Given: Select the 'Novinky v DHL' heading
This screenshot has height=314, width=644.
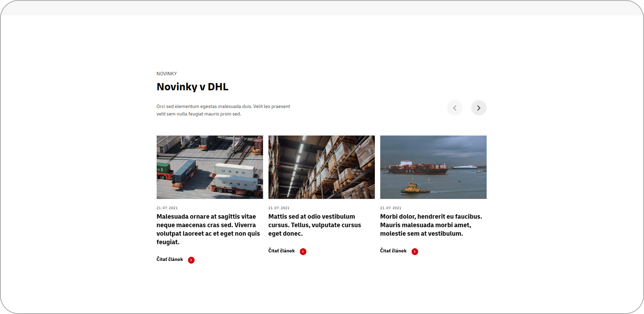Looking at the screenshot, I should 192,87.
